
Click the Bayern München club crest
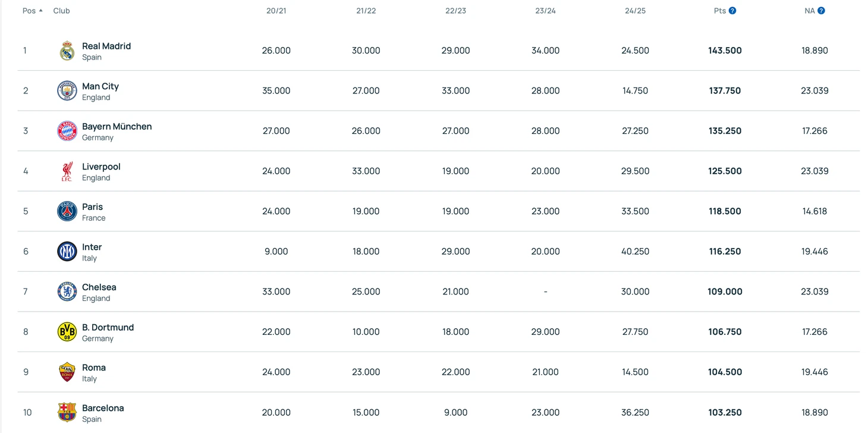(x=67, y=131)
